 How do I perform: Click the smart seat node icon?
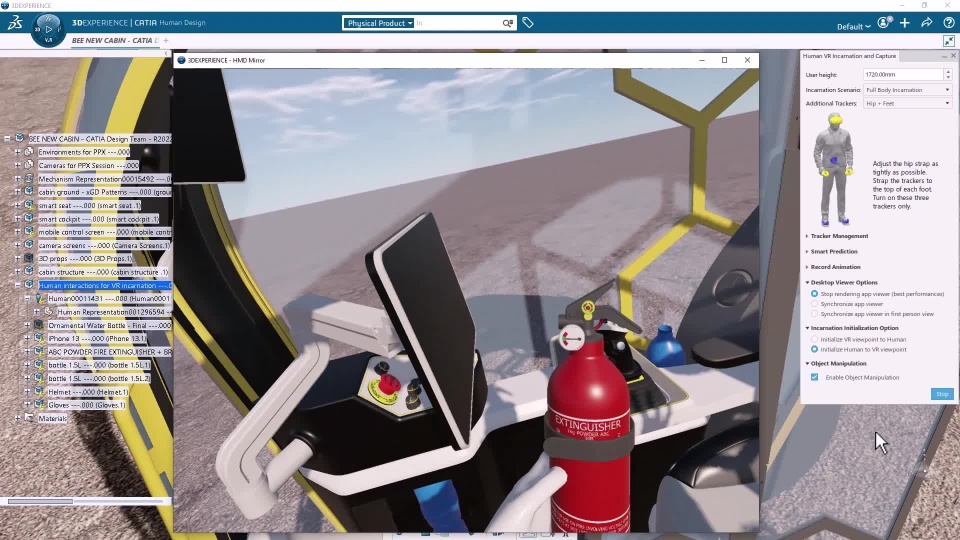(x=29, y=205)
